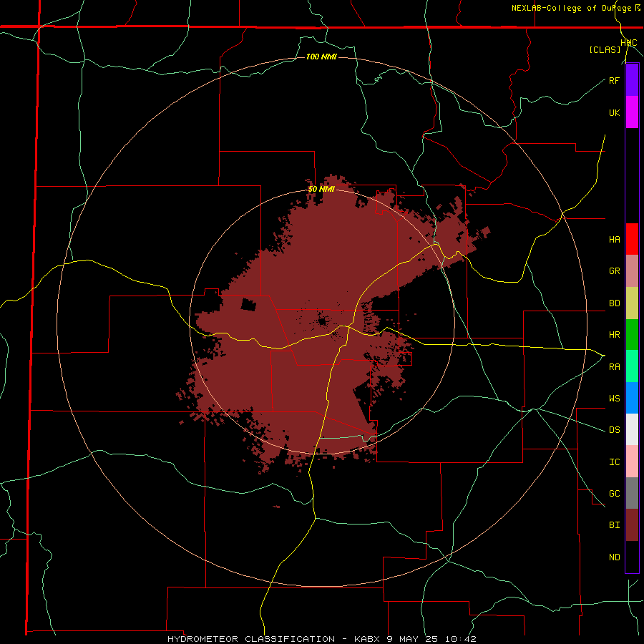The width and height of the screenshot is (644, 644).
Task: Click the HHC product label
Action: [x=629, y=43]
